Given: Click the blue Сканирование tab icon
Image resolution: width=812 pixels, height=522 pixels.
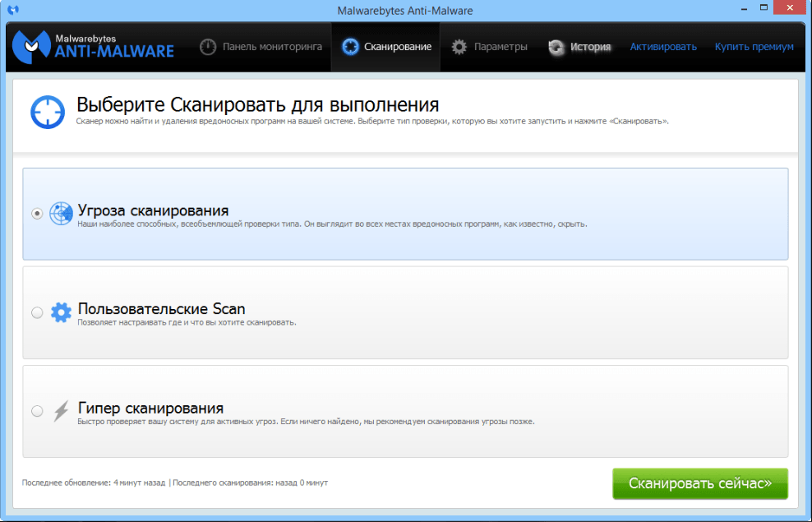Looking at the screenshot, I should [x=351, y=47].
